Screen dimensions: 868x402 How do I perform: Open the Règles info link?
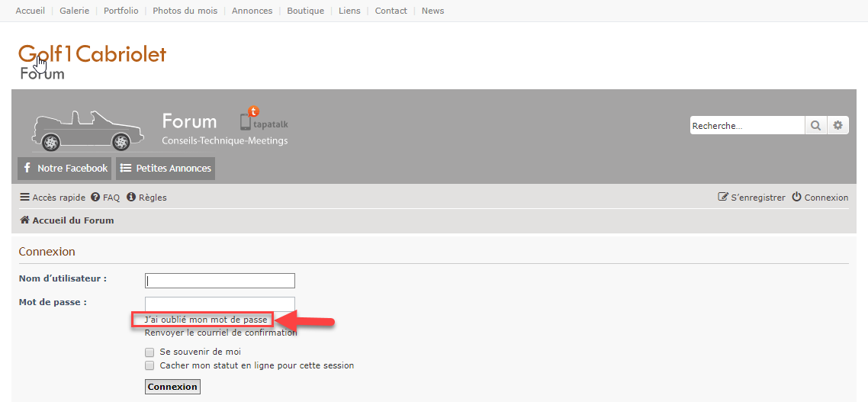146,198
